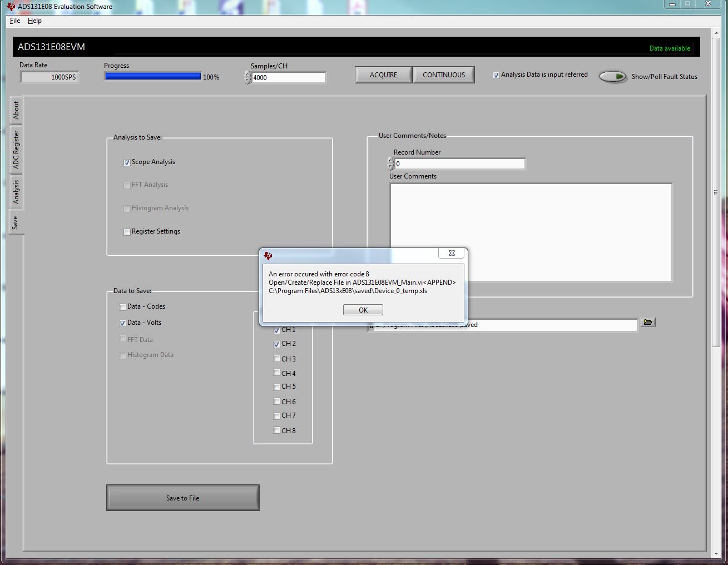The image size is (728, 565).
Task: Click the Data available status text
Action: (670, 48)
